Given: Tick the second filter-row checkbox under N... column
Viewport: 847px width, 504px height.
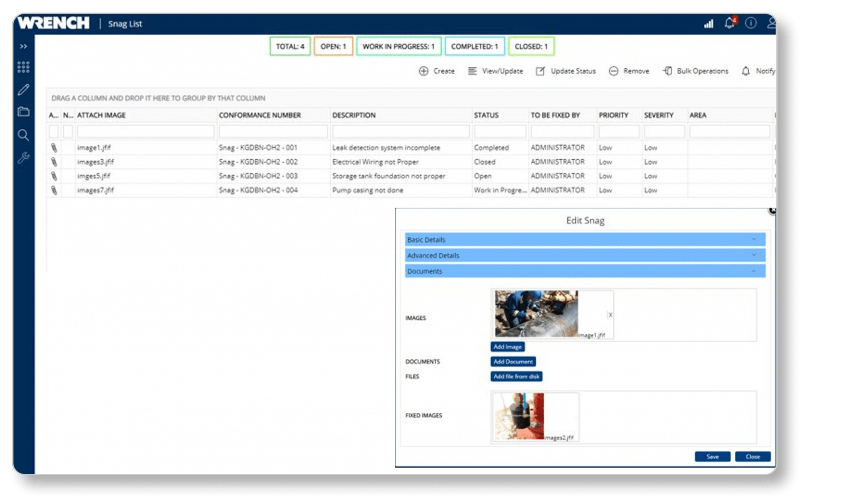Looking at the screenshot, I should (68, 131).
